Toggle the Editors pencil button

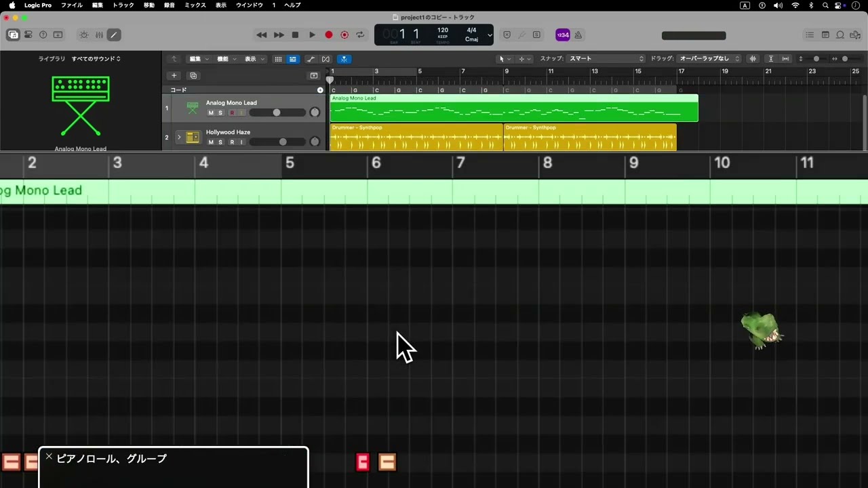tap(113, 35)
